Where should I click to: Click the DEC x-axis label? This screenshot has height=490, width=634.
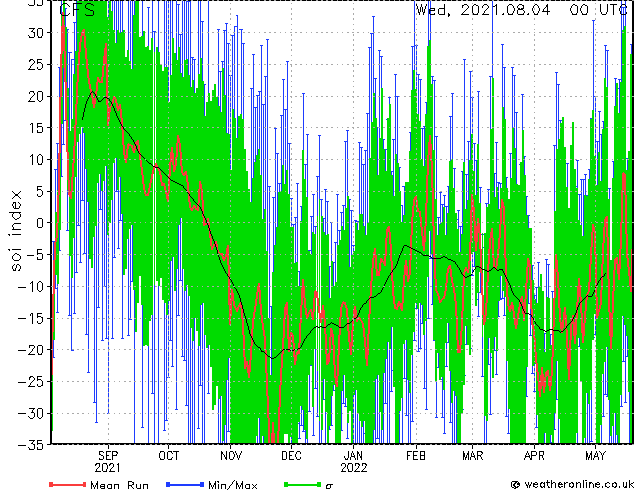tap(291, 456)
